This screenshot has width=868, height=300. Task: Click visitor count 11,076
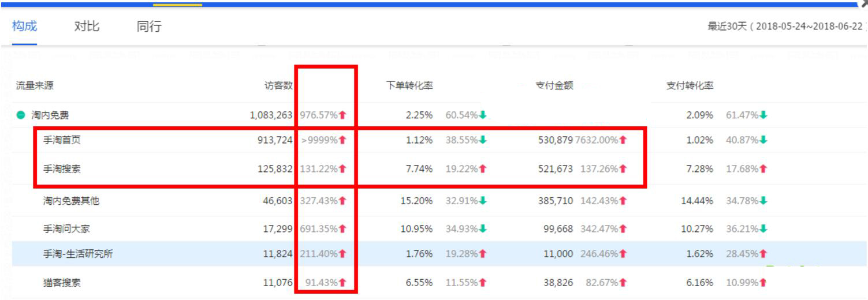pos(278,283)
